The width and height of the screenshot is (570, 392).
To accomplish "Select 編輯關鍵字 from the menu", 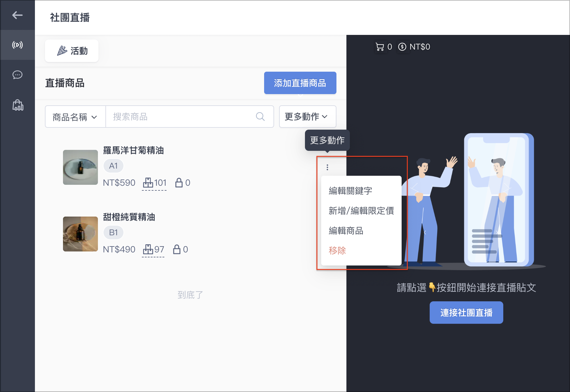I will [x=350, y=191].
